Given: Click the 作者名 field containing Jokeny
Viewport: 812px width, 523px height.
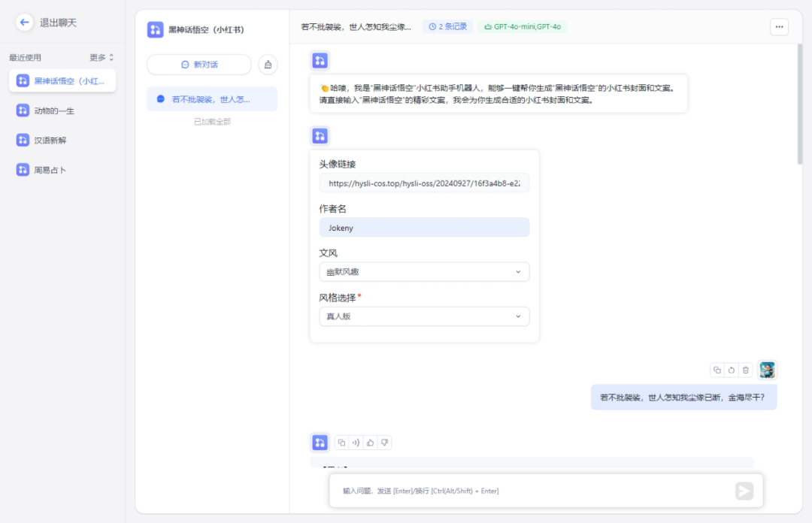Looking at the screenshot, I should (424, 228).
